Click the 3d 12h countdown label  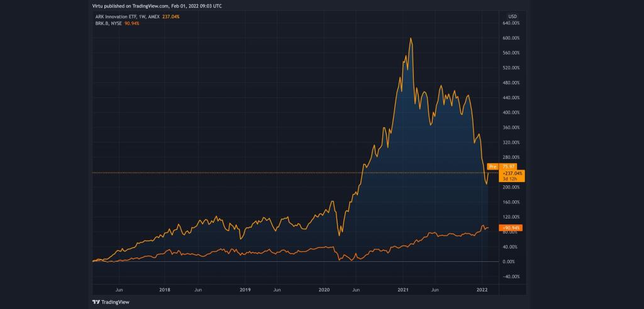(x=509, y=179)
